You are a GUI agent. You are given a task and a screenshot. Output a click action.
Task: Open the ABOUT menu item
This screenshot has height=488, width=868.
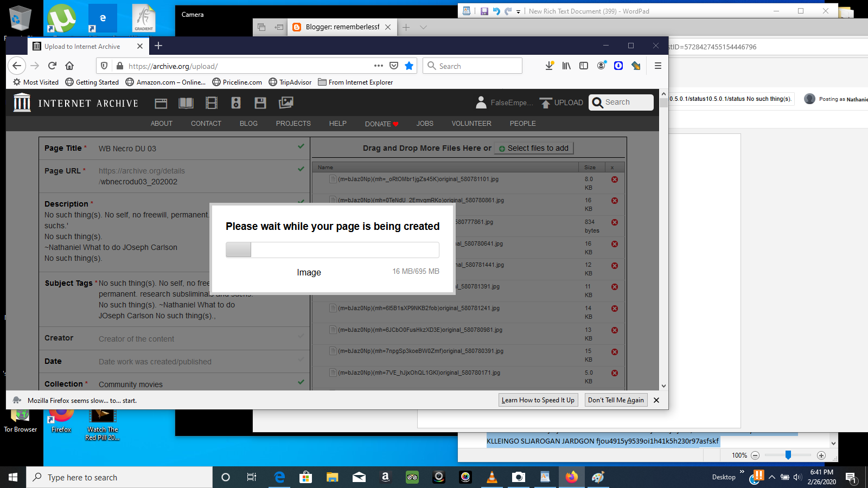(x=162, y=124)
